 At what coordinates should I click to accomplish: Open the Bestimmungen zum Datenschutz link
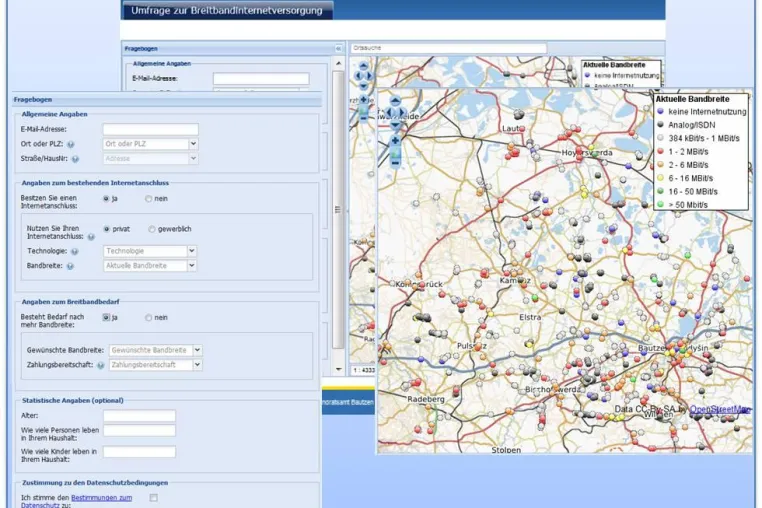click(x=76, y=502)
